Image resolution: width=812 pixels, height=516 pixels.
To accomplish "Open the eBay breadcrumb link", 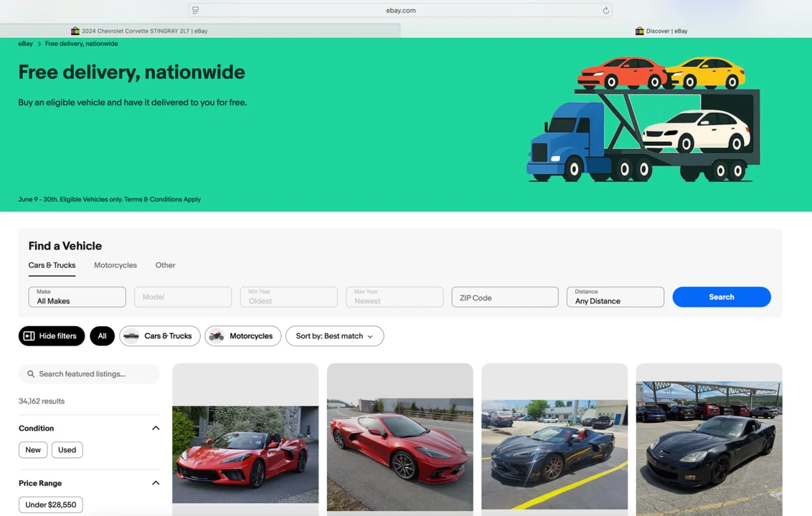I will tap(25, 44).
